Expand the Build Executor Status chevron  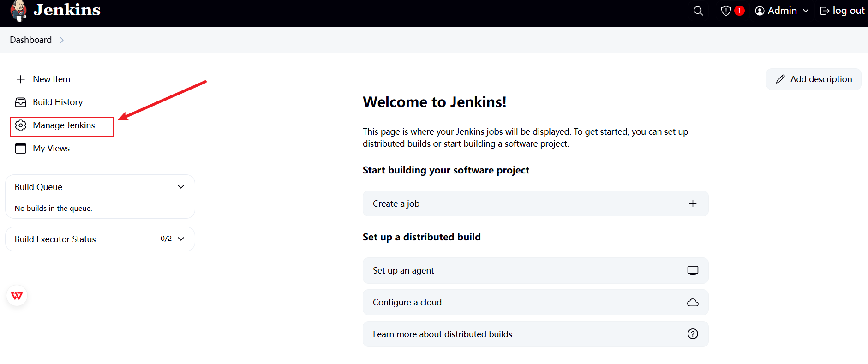click(181, 239)
